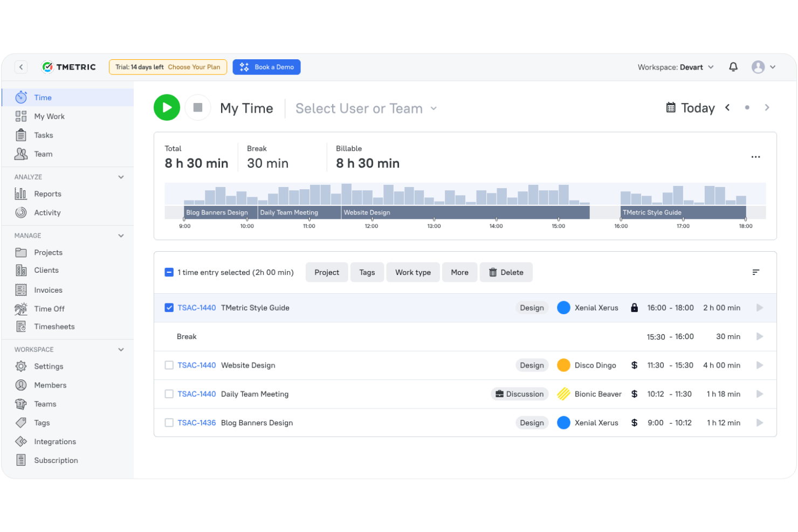Open Tasks in the sidebar
Viewport: 798px width, 532px height.
pos(43,135)
